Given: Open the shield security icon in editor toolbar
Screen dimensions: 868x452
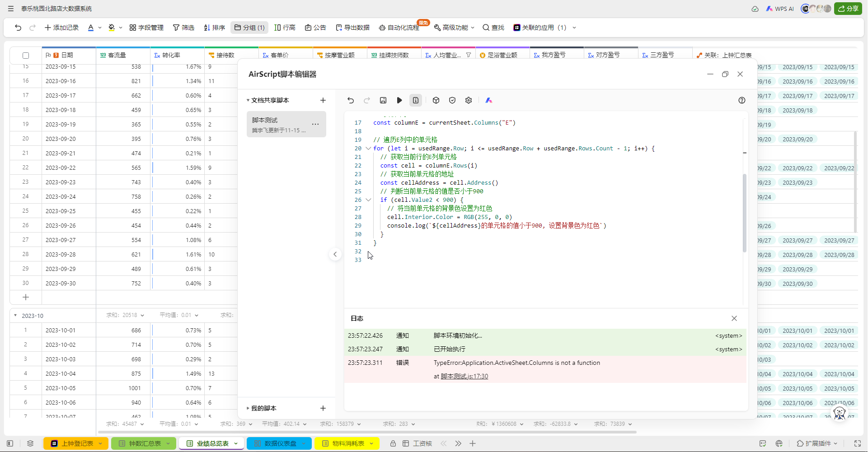Looking at the screenshot, I should [x=452, y=100].
